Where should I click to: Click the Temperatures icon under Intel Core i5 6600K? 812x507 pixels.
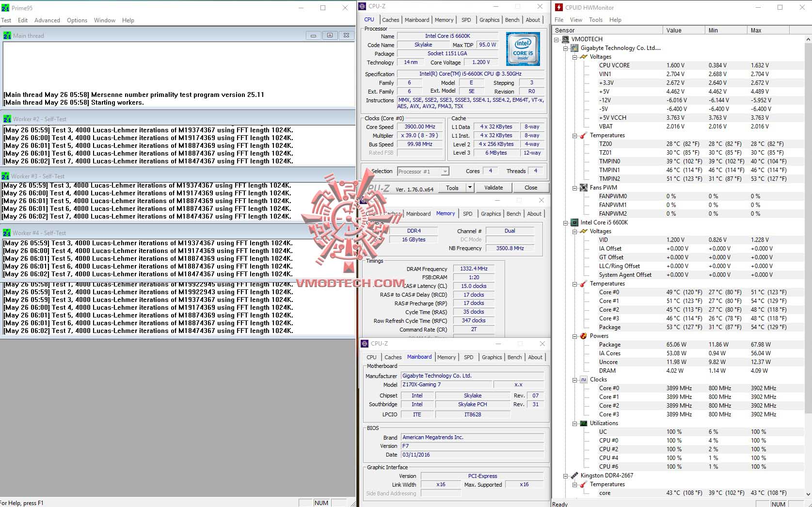pyautogui.click(x=584, y=284)
